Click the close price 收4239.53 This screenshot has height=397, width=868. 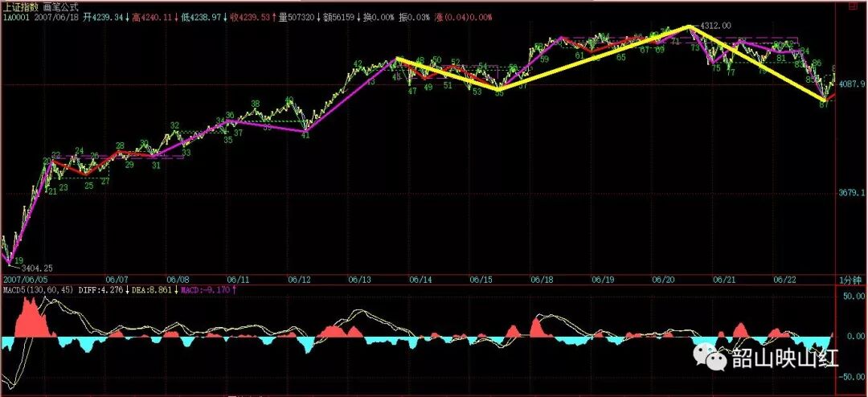coord(252,18)
